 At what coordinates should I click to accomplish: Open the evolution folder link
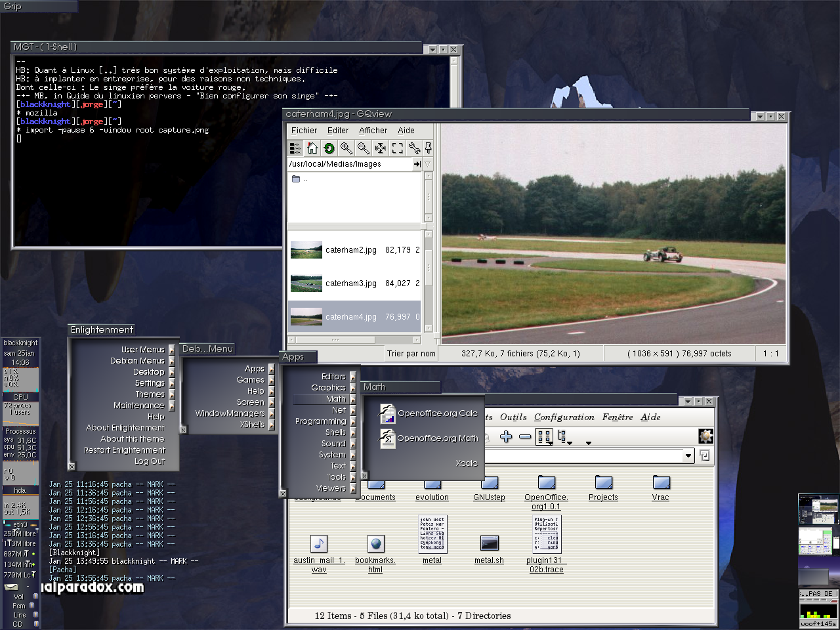tap(432, 497)
